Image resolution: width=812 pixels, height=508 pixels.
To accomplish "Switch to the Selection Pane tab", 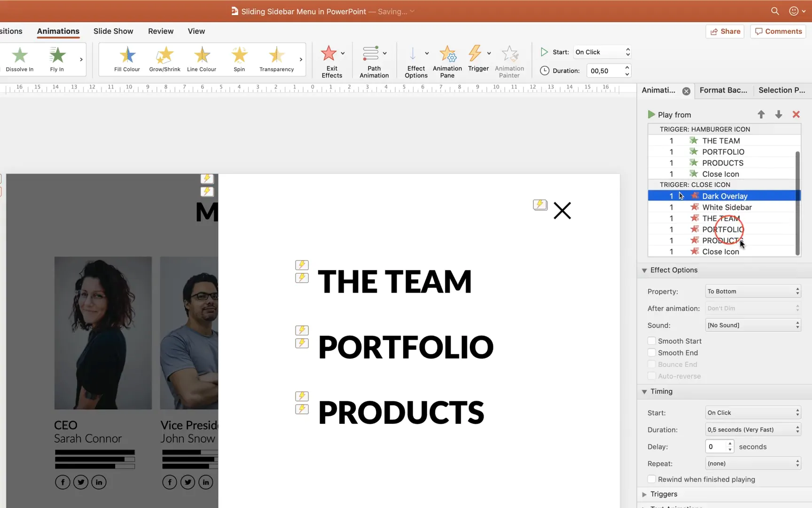I will [781, 90].
